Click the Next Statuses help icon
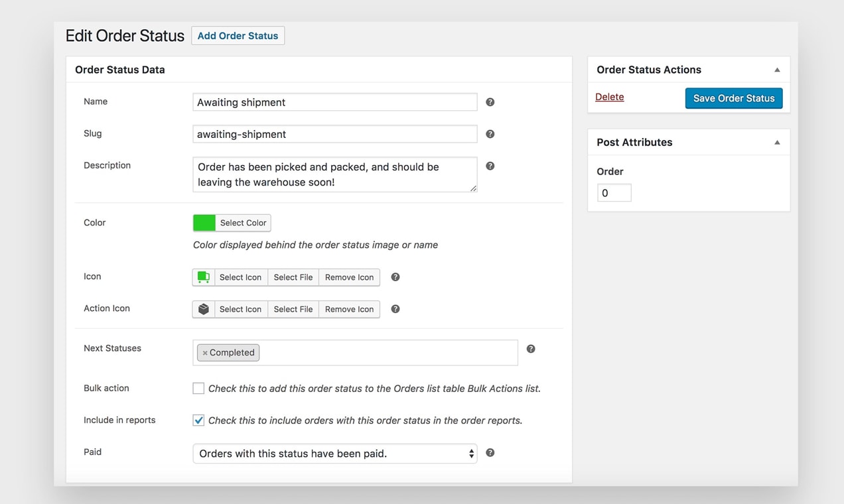The image size is (844, 504). pyautogui.click(x=531, y=349)
